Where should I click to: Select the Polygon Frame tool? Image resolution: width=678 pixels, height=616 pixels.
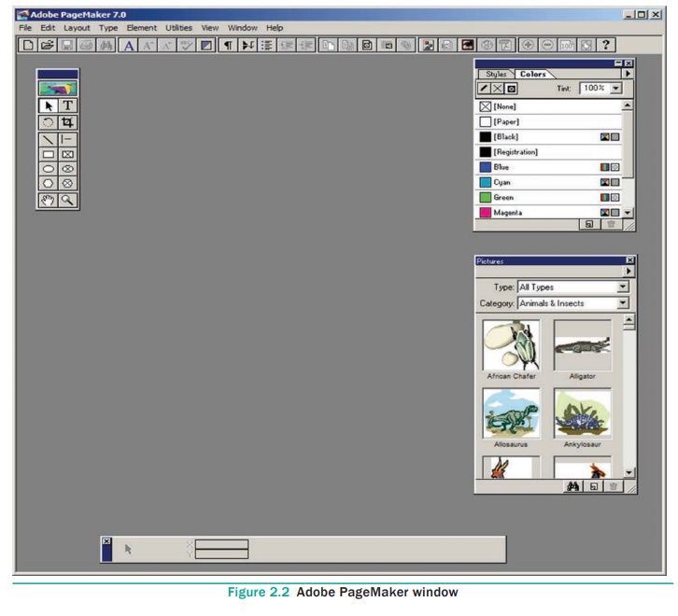point(67,183)
